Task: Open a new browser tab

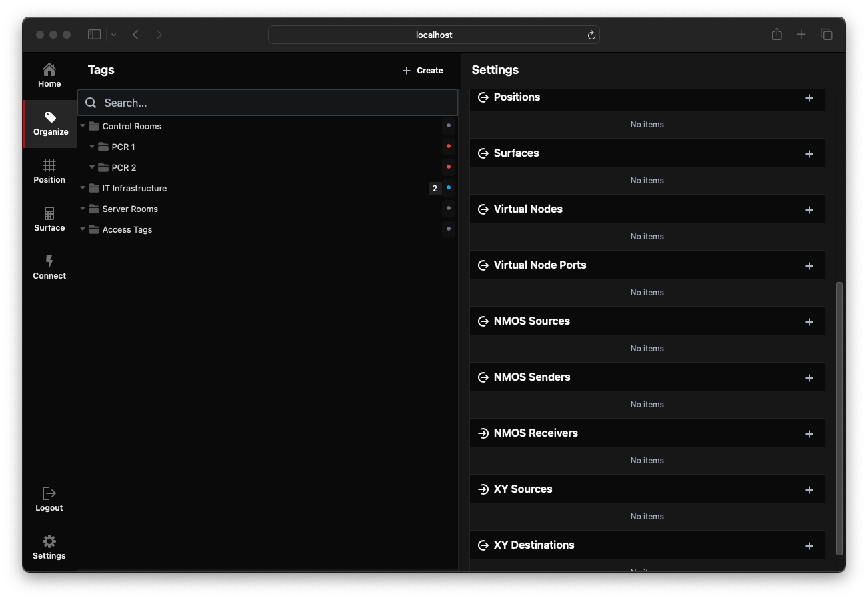Action: click(801, 34)
